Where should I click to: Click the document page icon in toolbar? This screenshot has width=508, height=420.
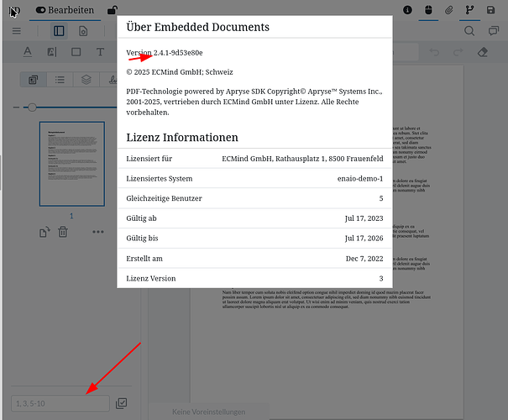point(83,31)
